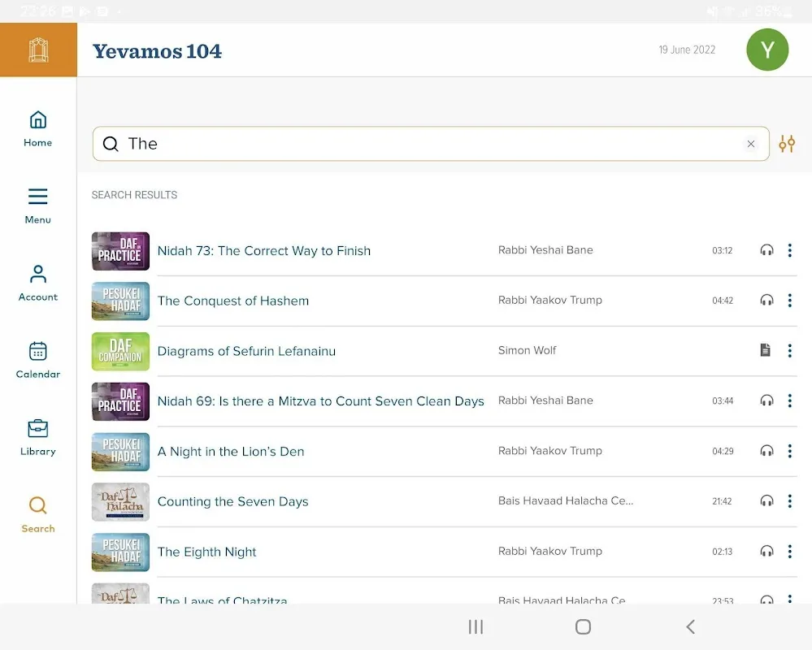Screen dimensions: 812x650
Task: Open more options for Nidah 73 result
Action: click(x=789, y=250)
